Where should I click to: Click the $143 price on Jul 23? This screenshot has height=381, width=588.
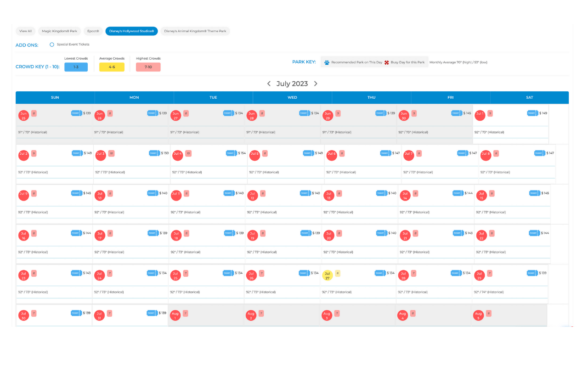[87, 273]
